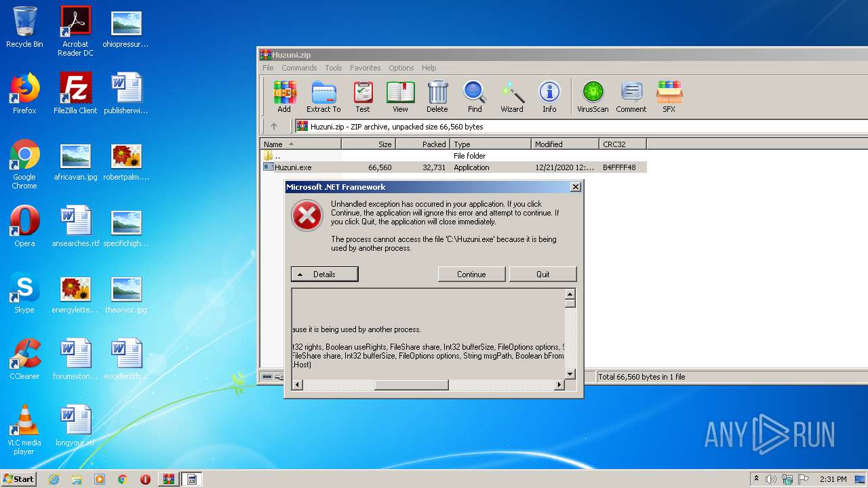Sort file list by Name column
This screenshot has width=868, height=488.
(x=301, y=144)
